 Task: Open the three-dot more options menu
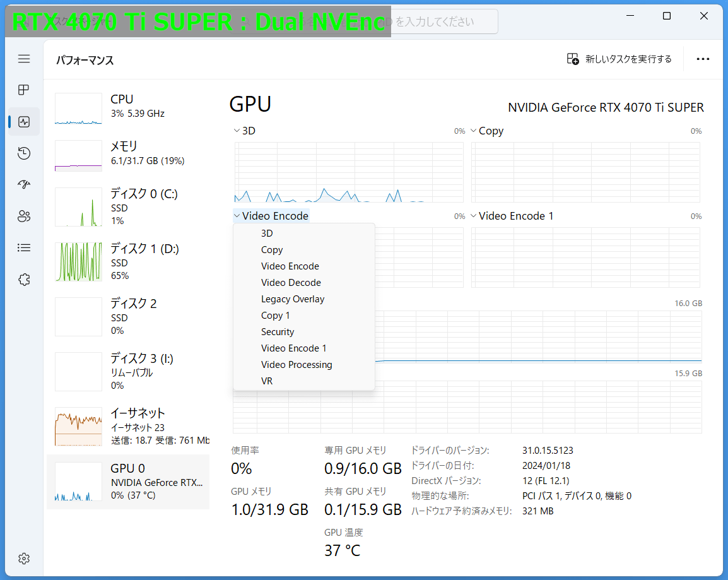(703, 59)
